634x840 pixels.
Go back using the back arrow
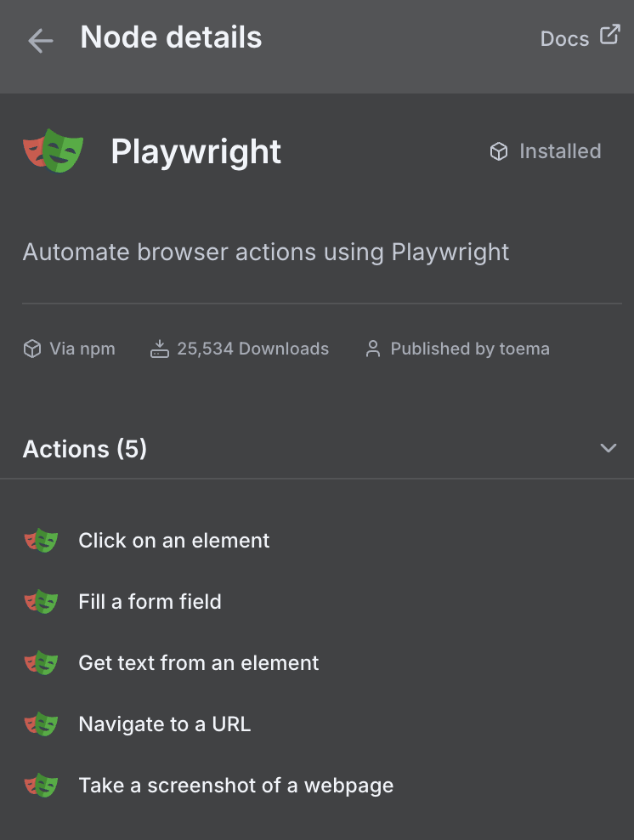(40, 40)
